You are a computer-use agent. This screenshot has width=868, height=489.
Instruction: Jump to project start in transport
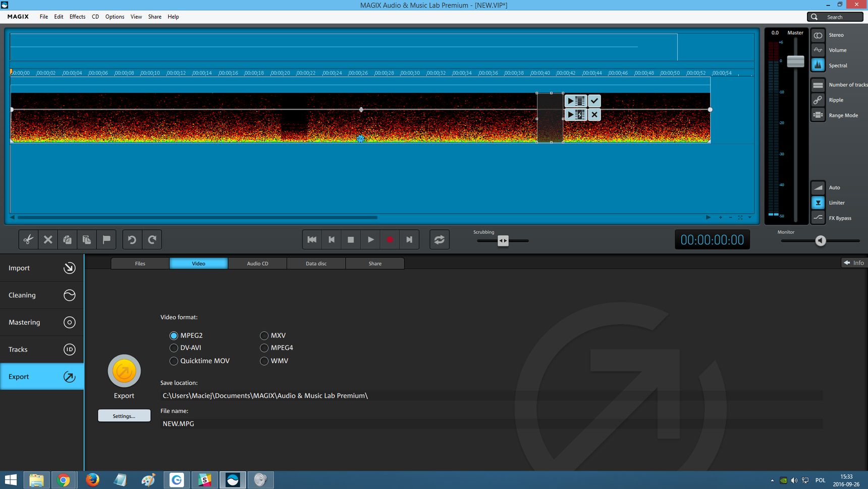coord(312,239)
